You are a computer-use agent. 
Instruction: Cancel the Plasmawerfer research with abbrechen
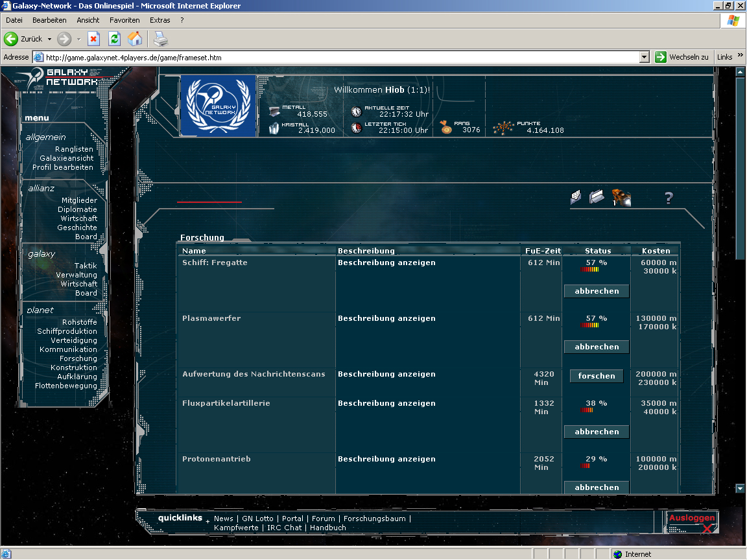(x=597, y=347)
